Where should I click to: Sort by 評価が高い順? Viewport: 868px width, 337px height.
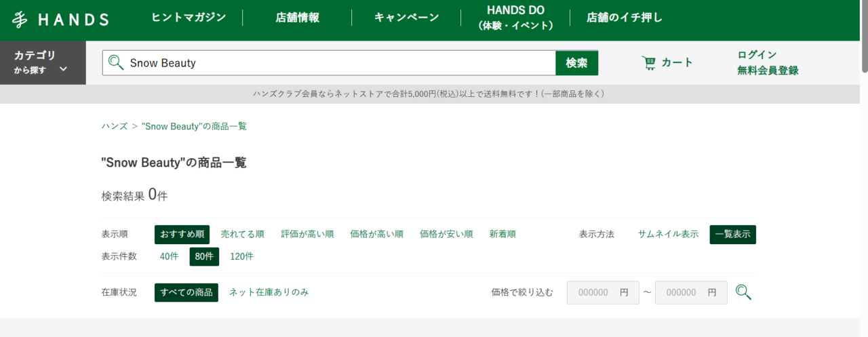click(307, 235)
